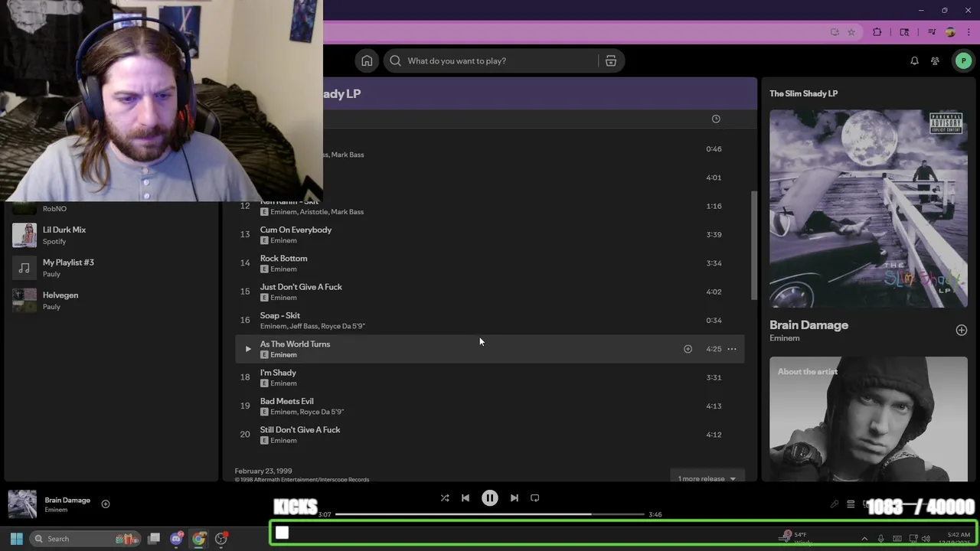This screenshot has height=551, width=980.
Task: Open the lyrics microphone icon
Action: pyautogui.click(x=835, y=504)
